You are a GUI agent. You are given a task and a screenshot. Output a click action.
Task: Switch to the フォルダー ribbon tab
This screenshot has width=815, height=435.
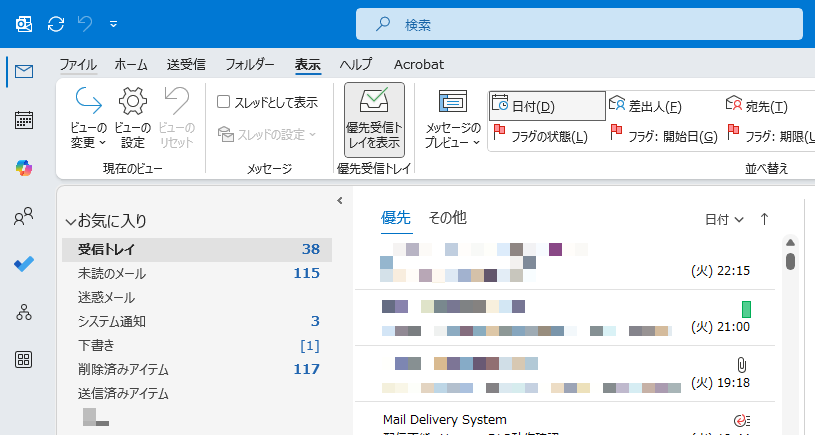(x=249, y=64)
